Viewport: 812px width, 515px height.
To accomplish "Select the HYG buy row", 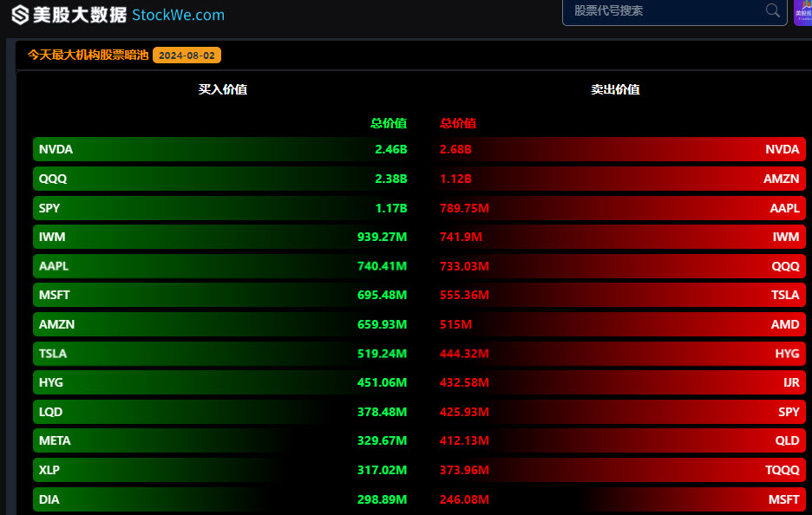I will click(222, 382).
